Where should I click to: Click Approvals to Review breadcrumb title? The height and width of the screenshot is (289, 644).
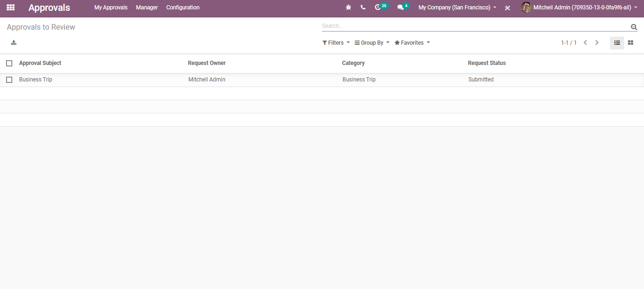[x=41, y=27]
